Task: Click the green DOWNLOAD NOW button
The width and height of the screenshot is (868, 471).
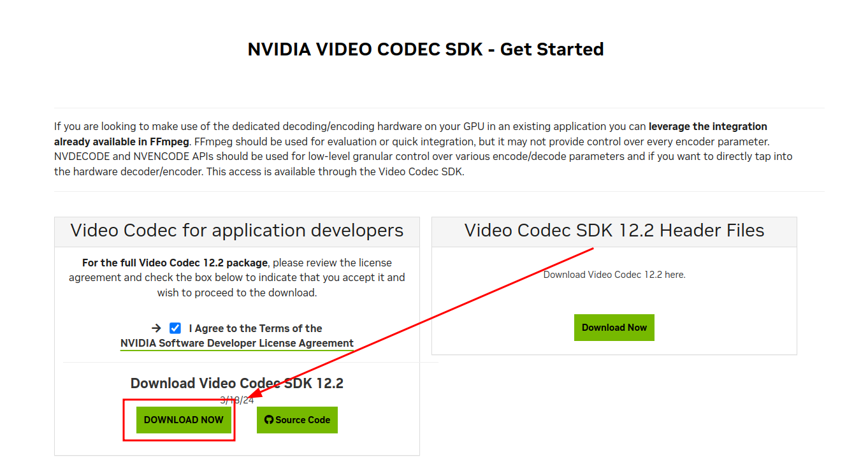Action: coord(184,420)
